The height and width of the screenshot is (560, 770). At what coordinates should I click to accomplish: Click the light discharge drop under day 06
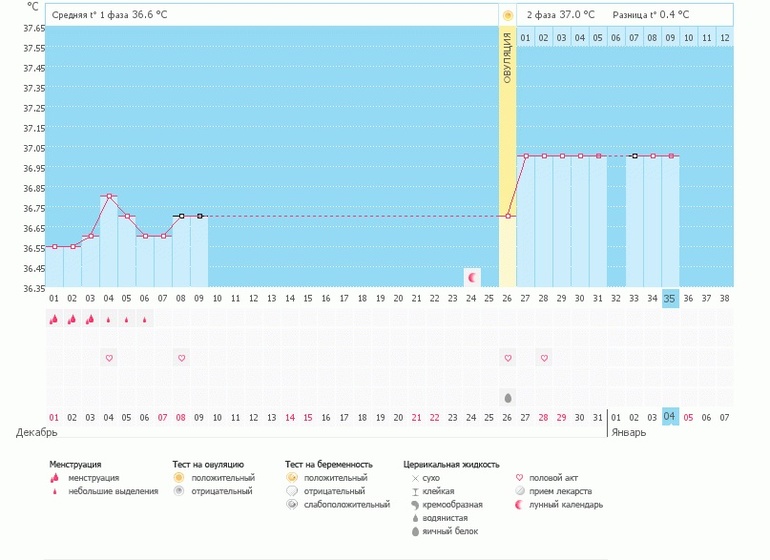[x=144, y=320]
